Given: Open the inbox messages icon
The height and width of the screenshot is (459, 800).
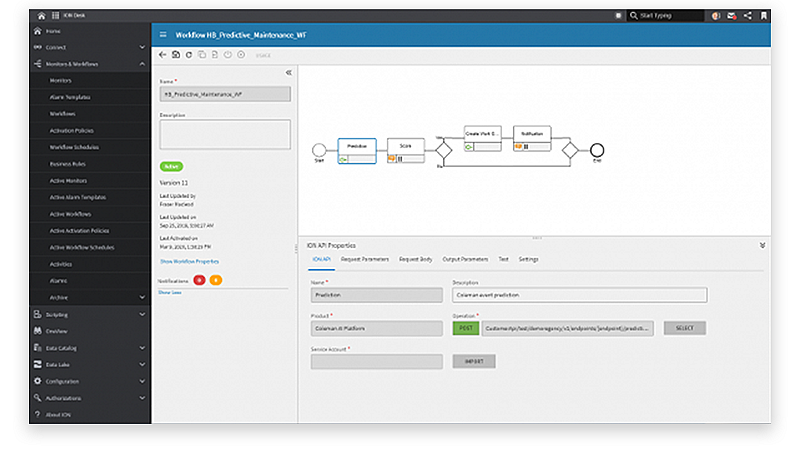Looking at the screenshot, I should (x=732, y=16).
